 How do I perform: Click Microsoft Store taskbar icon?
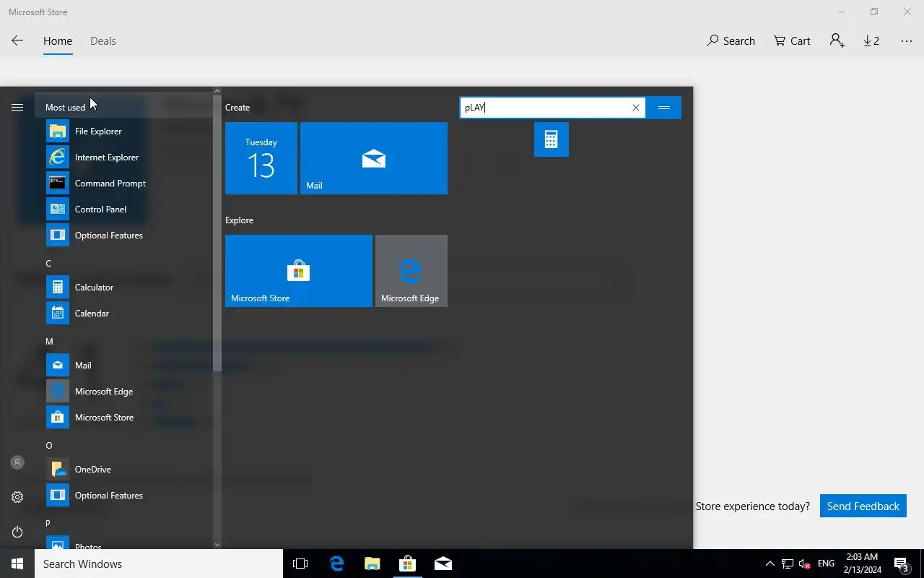407,564
